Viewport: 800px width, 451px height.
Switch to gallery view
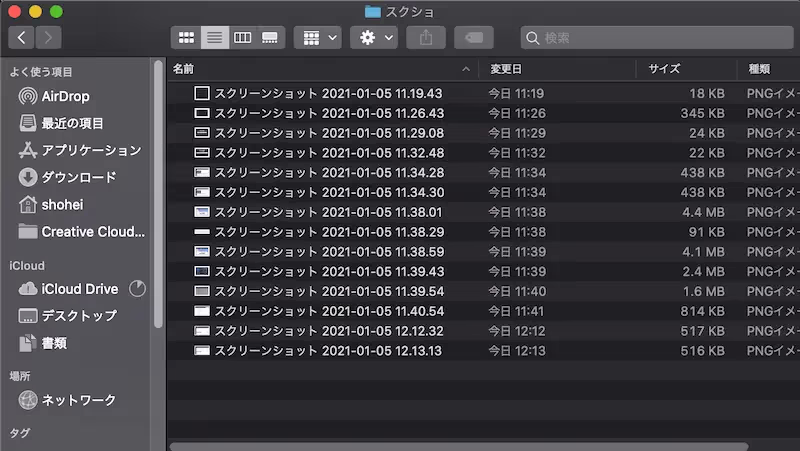[270, 38]
